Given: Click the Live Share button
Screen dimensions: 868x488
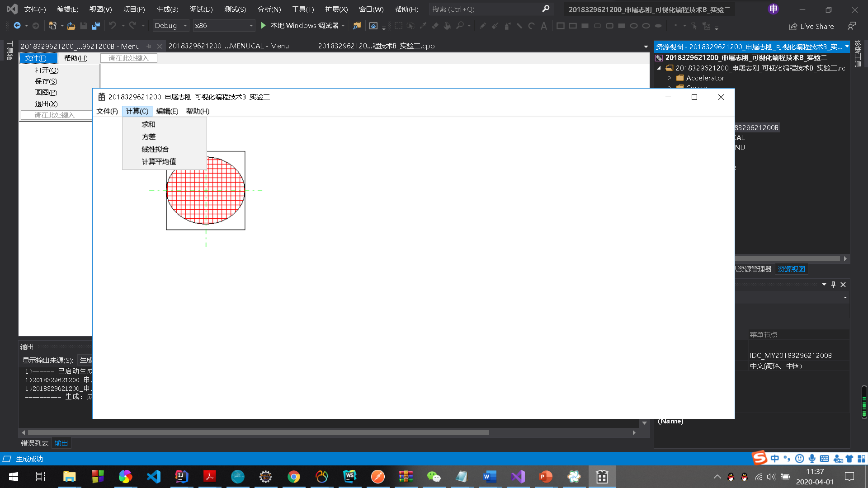Looking at the screenshot, I should click(812, 26).
